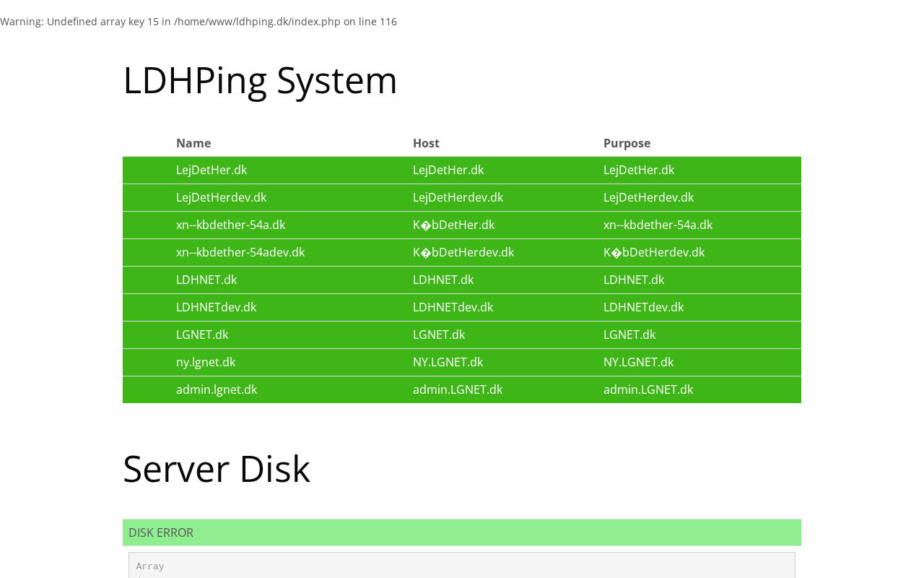The height and width of the screenshot is (578, 924).
Task: Select xn--kbdether-54adev.dk in the Name column
Action: point(240,253)
